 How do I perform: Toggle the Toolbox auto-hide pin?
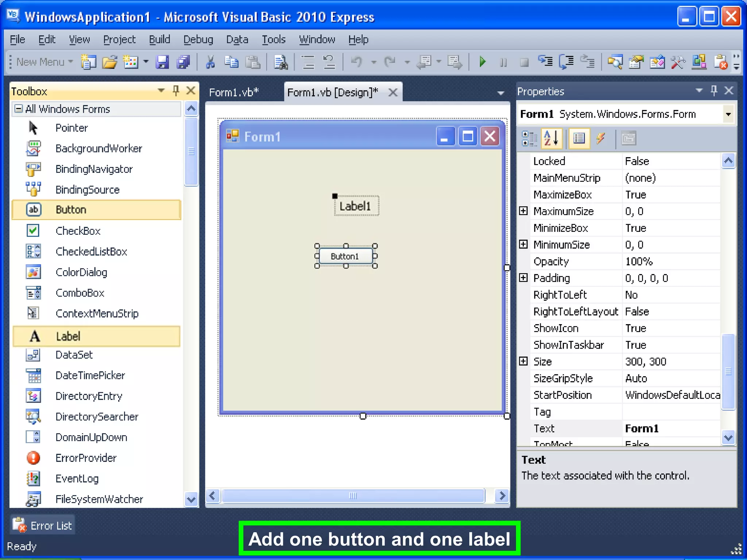176,90
